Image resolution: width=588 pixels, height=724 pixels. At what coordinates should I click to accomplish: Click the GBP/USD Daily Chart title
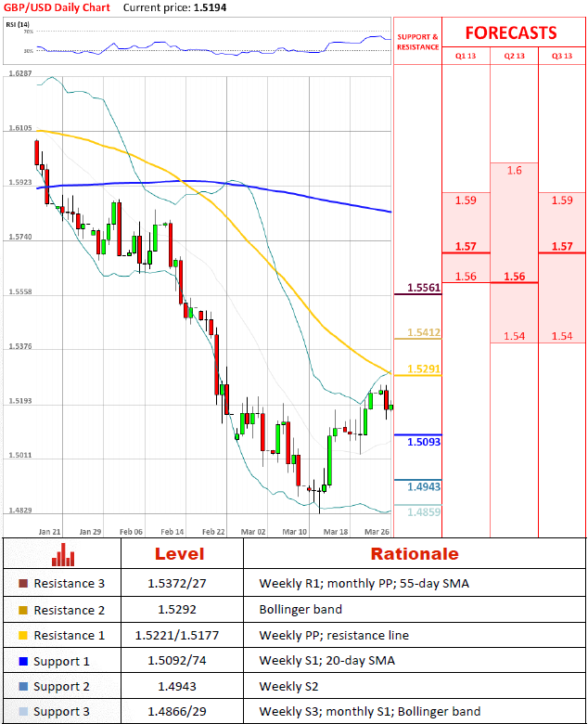(57, 7)
